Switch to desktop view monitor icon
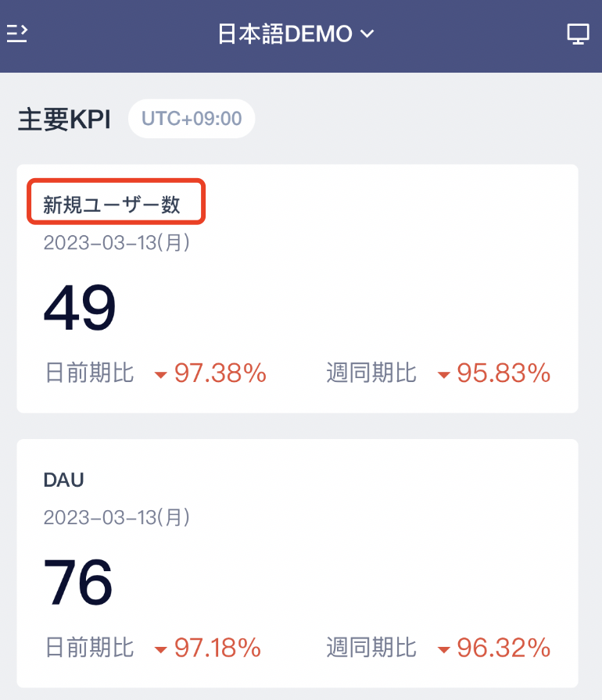This screenshot has height=700, width=602. 579,34
